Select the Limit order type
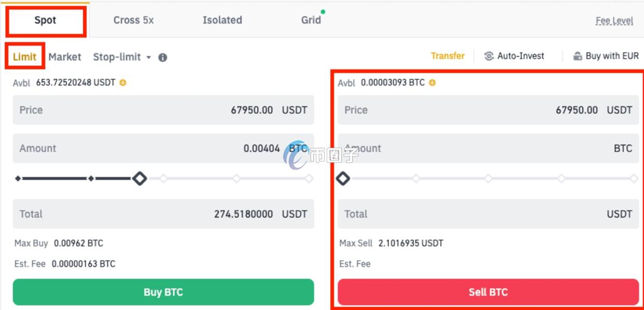 click(x=24, y=57)
